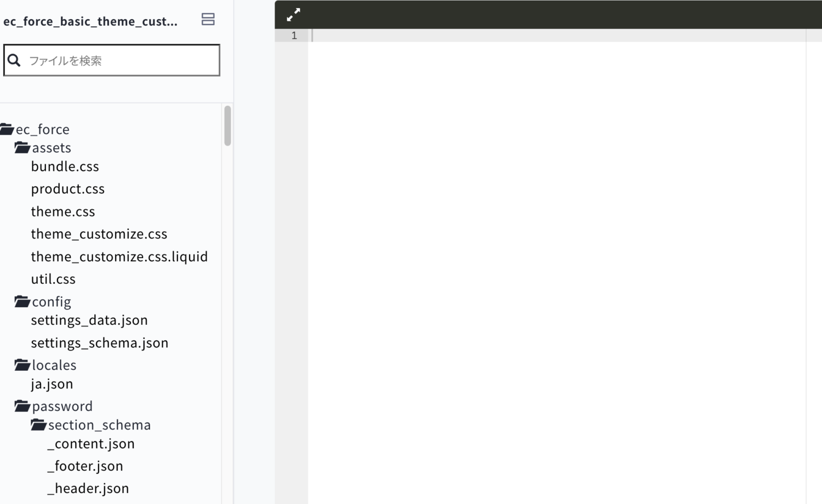The height and width of the screenshot is (504, 822).
Task: Toggle the file panel layout icon
Action: pyautogui.click(x=208, y=20)
